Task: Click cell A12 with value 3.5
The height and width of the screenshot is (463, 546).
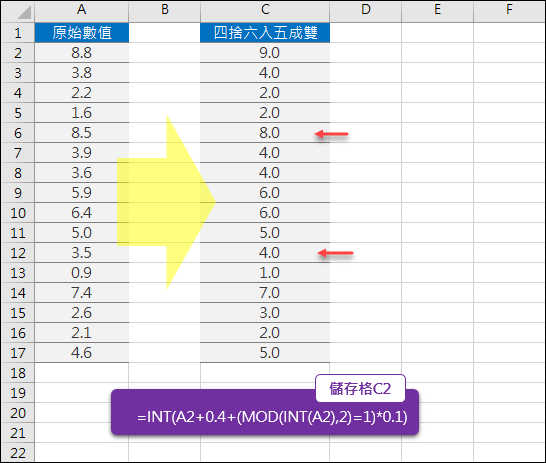Action: tap(82, 253)
